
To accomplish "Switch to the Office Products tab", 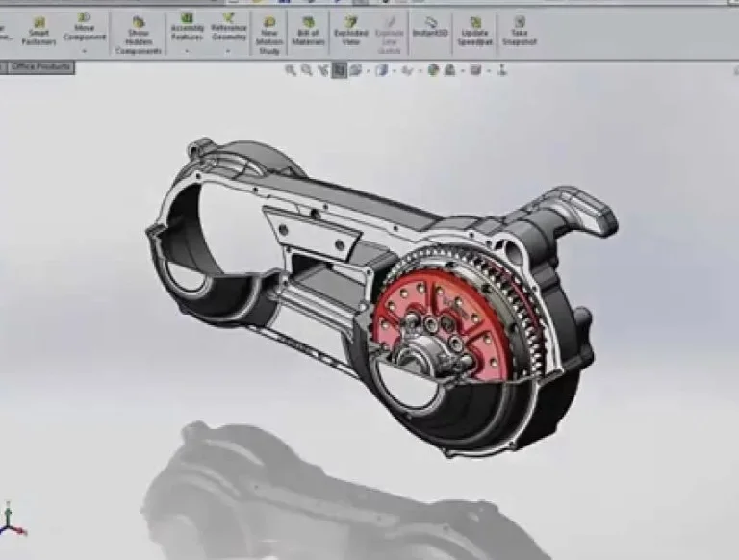I will [x=41, y=66].
